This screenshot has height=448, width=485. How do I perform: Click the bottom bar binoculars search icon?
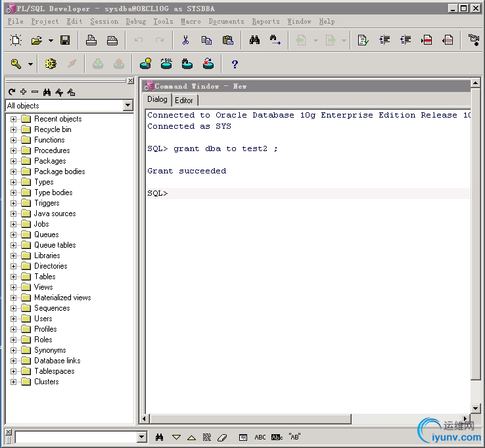(159, 437)
